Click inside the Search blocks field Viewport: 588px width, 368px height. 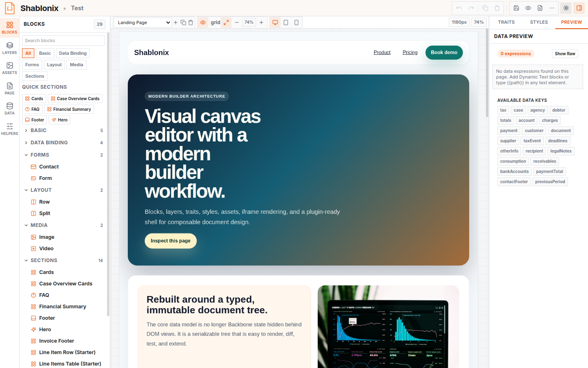coord(63,40)
